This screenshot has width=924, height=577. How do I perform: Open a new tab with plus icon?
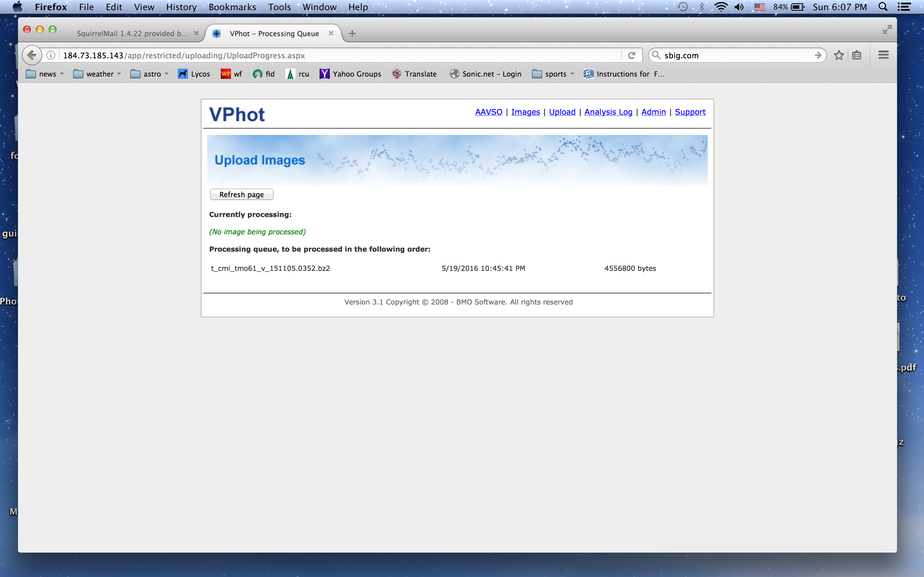pos(352,34)
